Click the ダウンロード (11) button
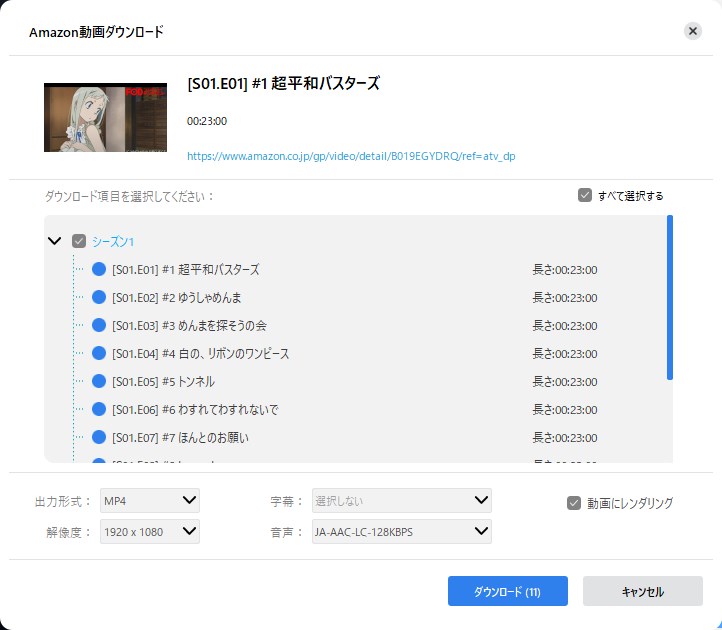722x630 pixels. tap(507, 591)
